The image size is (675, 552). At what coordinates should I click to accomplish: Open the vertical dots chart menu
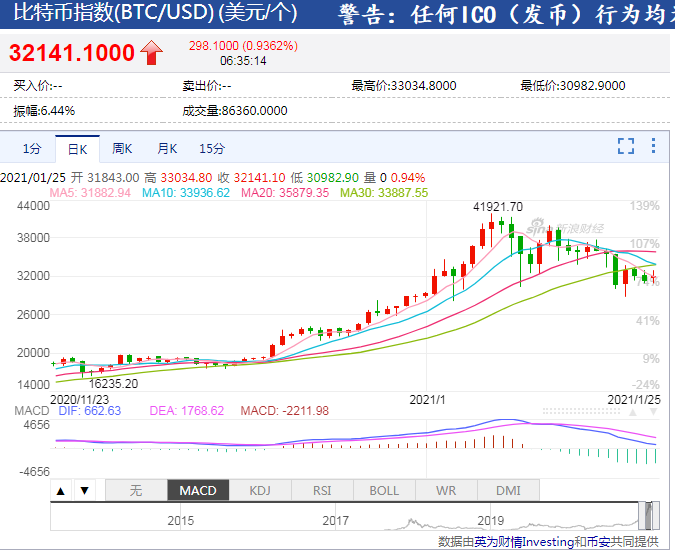(x=654, y=146)
